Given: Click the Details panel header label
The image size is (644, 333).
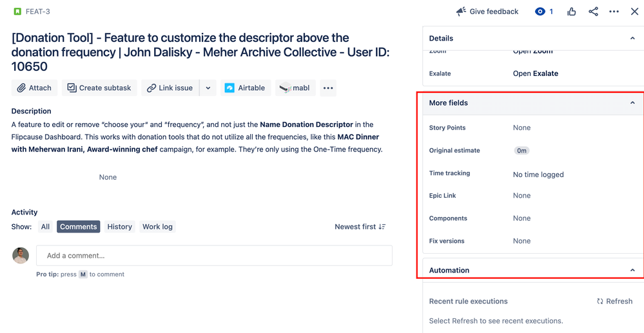Looking at the screenshot, I should point(441,38).
